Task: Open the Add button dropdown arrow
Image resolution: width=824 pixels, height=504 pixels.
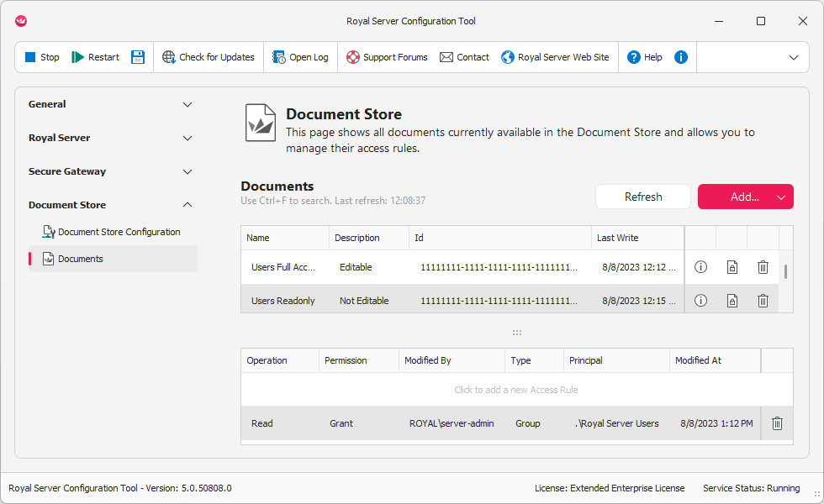Action: (x=781, y=197)
